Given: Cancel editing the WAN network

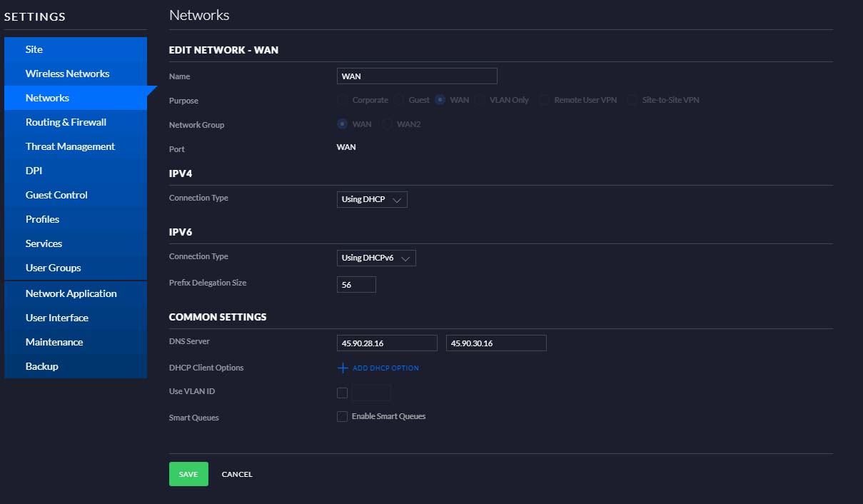Looking at the screenshot, I should (x=237, y=475).
